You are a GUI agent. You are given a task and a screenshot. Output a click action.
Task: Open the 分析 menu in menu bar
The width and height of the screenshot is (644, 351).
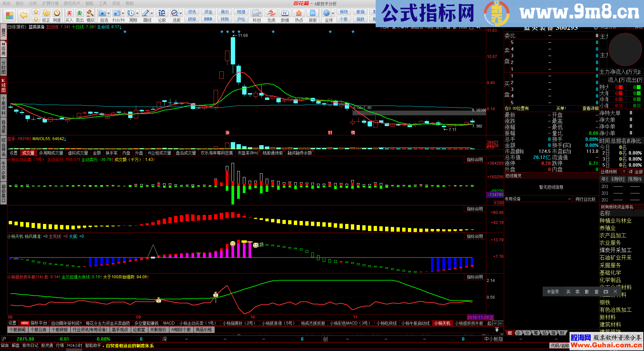(33, 3)
